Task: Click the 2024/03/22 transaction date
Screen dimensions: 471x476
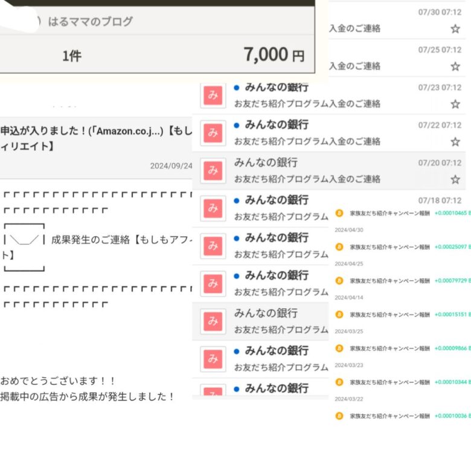Action: click(x=349, y=399)
